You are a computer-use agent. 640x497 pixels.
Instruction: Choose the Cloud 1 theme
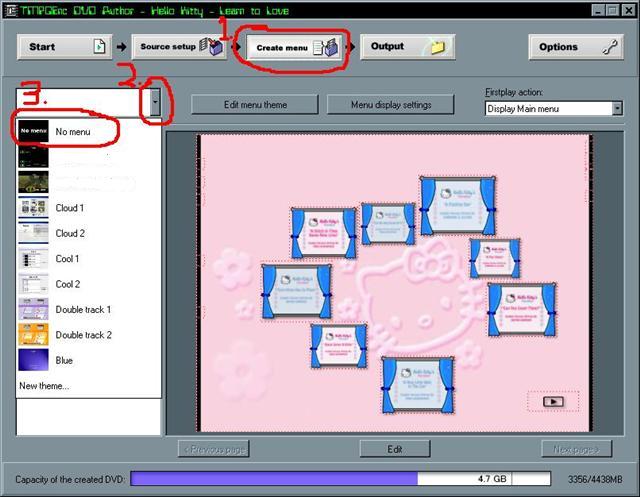click(x=89, y=208)
